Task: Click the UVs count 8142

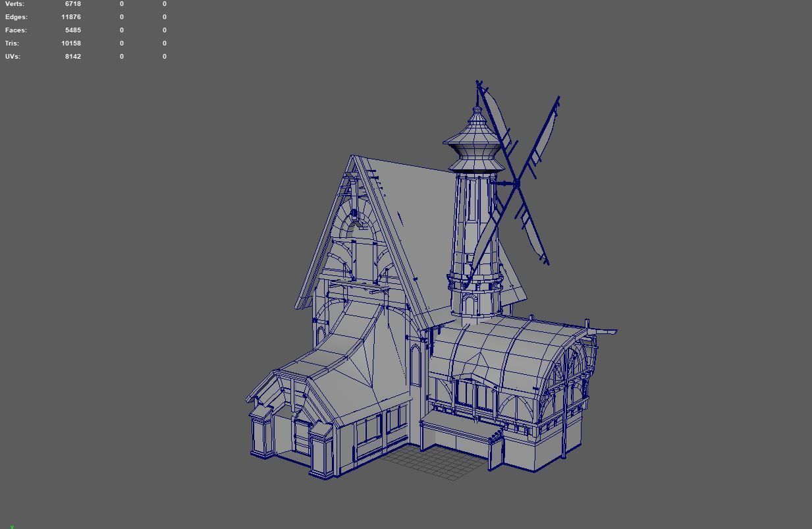Action: 72,57
